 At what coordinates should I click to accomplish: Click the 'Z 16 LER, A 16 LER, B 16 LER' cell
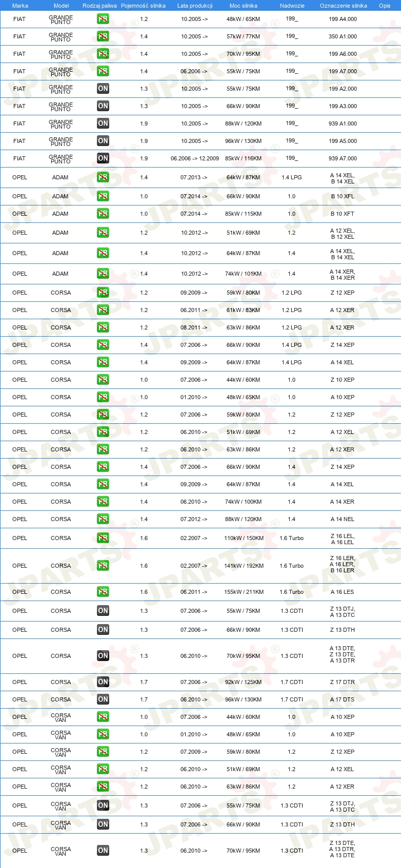tap(343, 564)
